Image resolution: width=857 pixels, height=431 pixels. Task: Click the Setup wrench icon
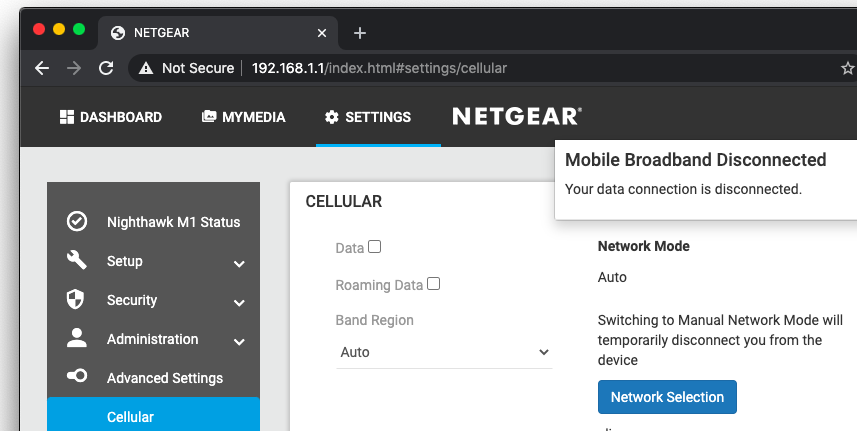tap(77, 260)
